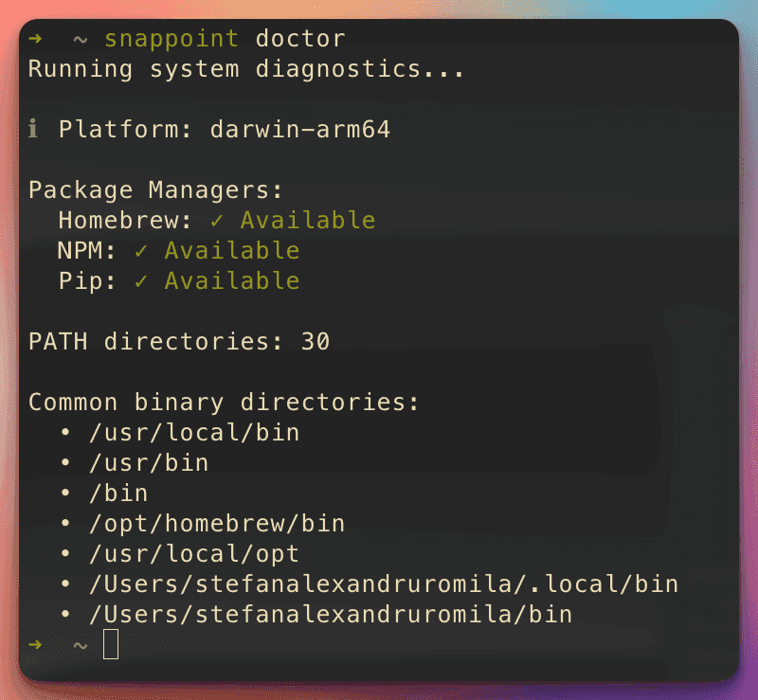
Task: Click 'Available' in the Homebrew row
Action: pyautogui.click(x=308, y=220)
